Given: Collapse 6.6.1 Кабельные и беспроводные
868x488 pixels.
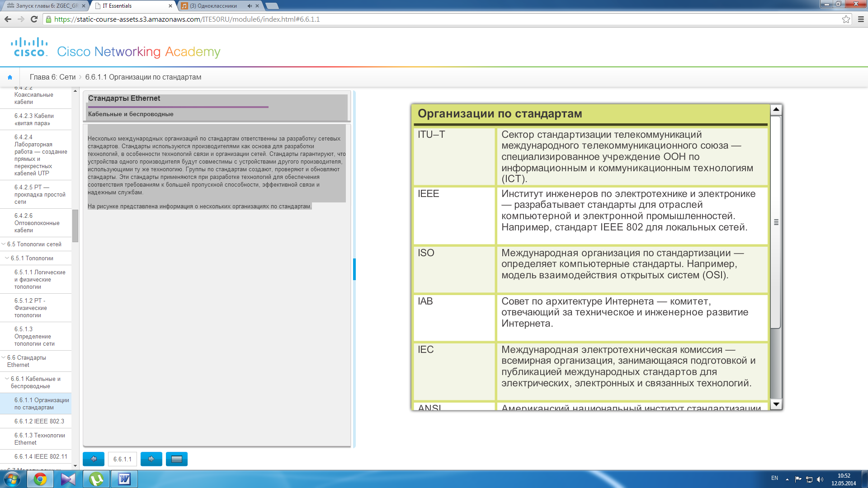Looking at the screenshot, I should click(7, 379).
